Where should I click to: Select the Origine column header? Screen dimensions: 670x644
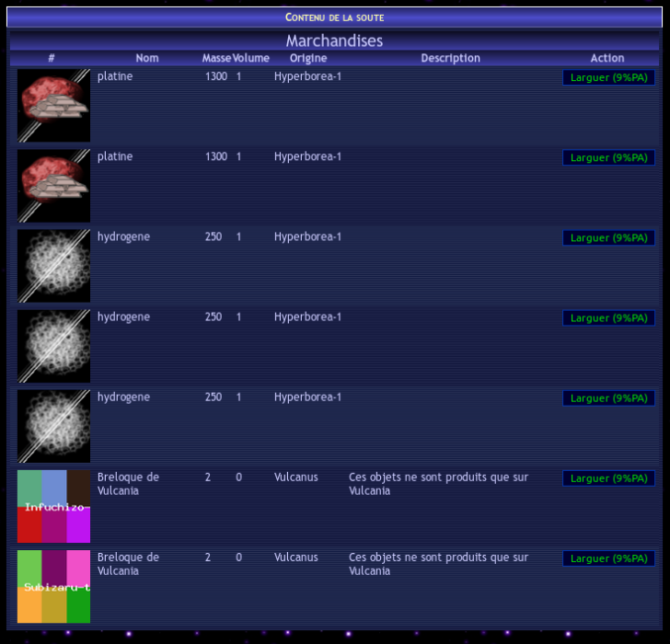pyautogui.click(x=308, y=58)
